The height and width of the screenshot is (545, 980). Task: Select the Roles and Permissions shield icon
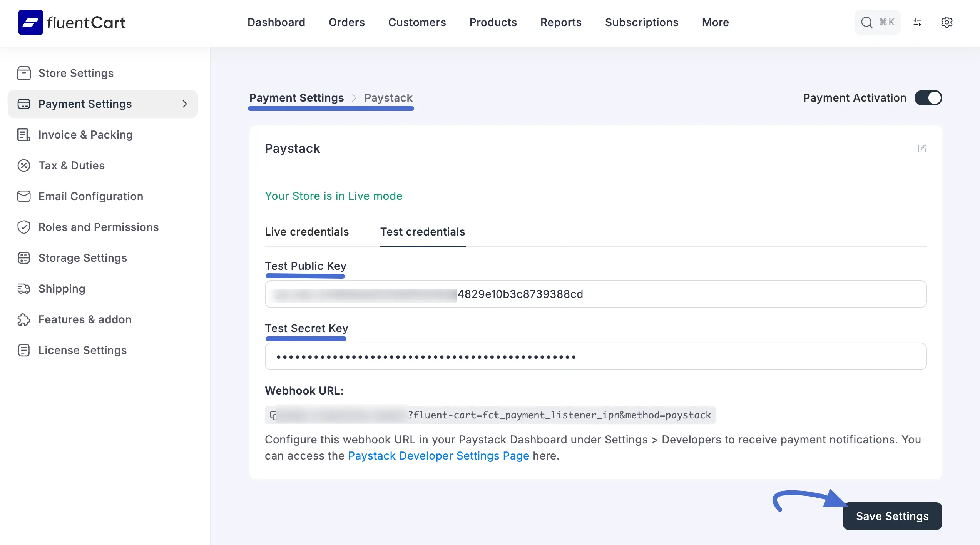click(24, 227)
